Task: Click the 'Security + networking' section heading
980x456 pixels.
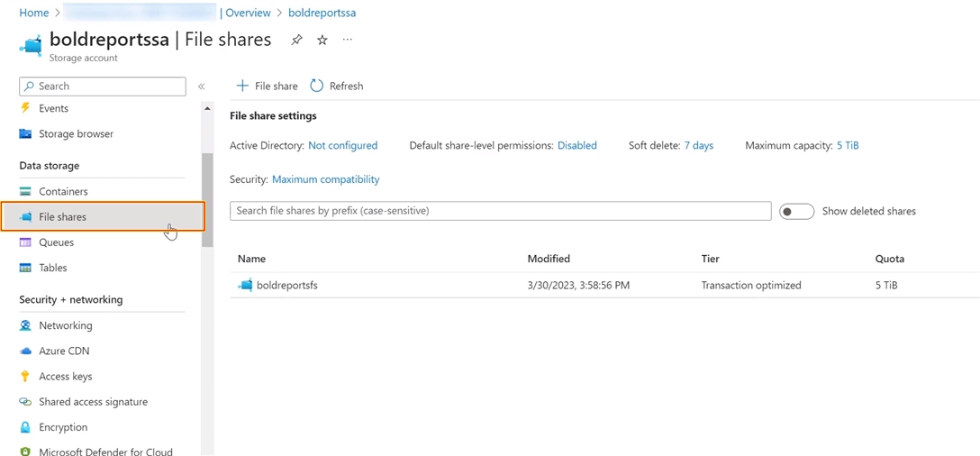Action: coord(70,299)
